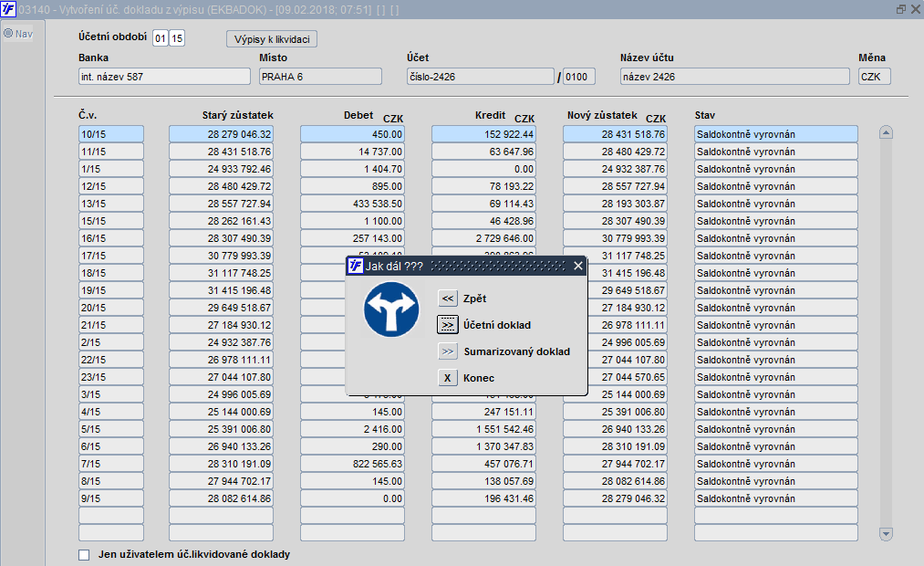Open Výpisy k likvidaci button
This screenshot has height=566, width=924.
272,39
